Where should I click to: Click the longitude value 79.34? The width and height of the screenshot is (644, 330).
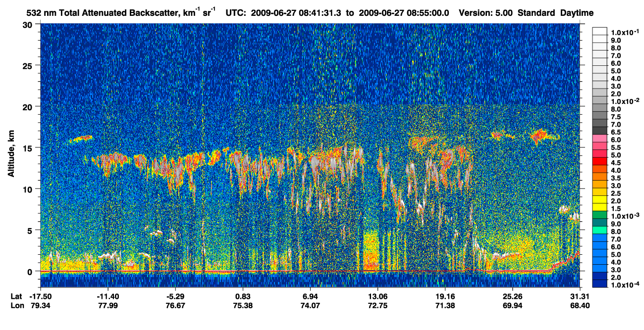40,306
